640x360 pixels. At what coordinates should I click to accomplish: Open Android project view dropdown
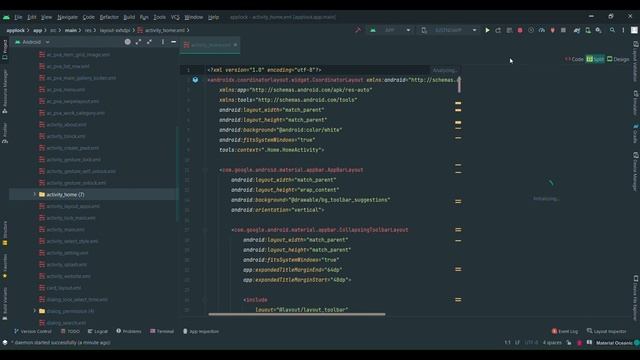click(x=32, y=42)
